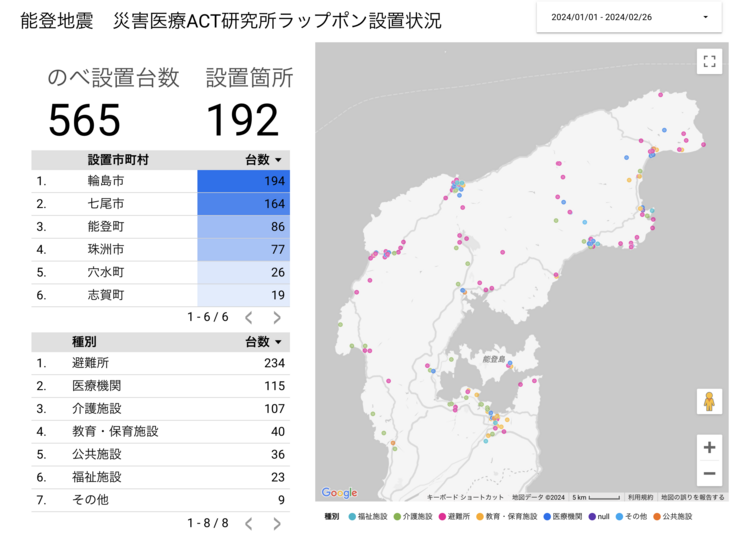Click the 194 value bar for 輪島市

244,181
